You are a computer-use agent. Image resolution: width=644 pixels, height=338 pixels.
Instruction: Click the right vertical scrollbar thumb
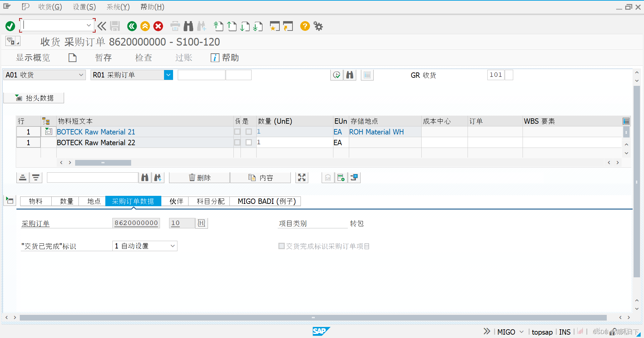637,181
